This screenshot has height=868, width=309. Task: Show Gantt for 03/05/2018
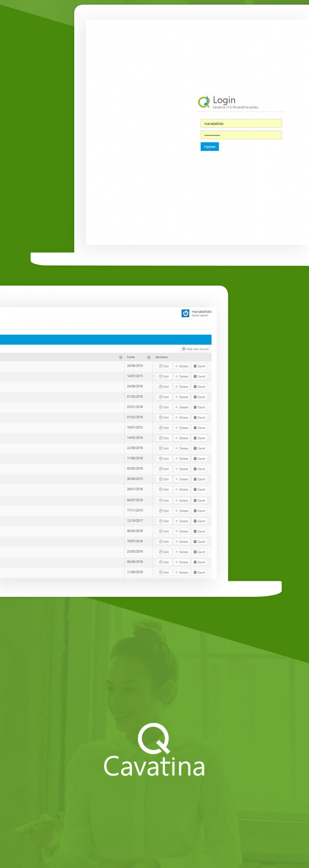[200, 469]
